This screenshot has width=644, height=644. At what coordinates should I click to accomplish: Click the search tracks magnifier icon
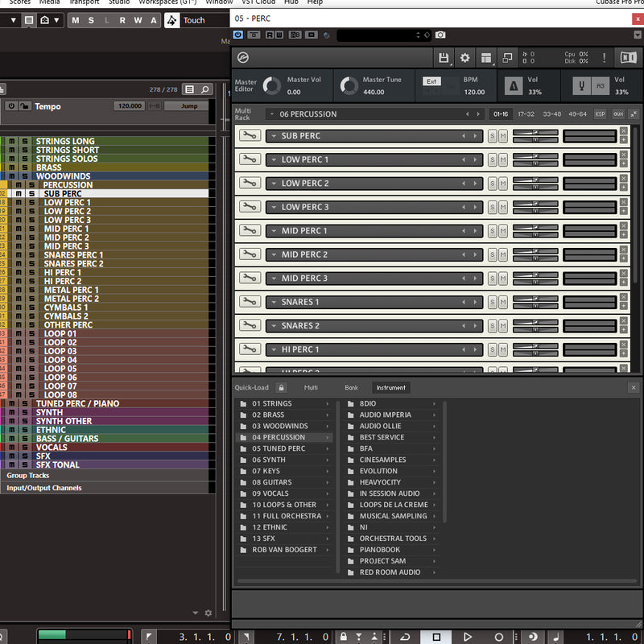205,89
